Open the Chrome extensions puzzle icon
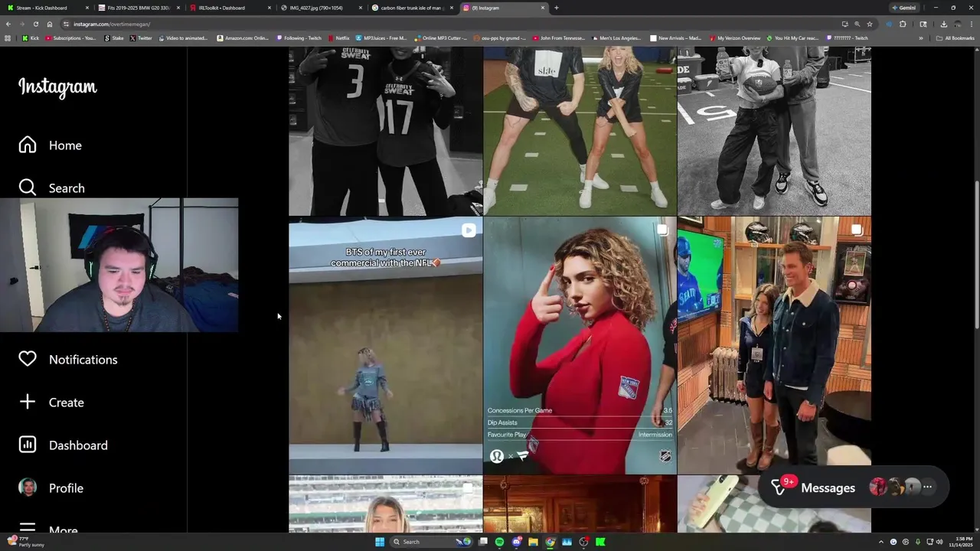Image resolution: width=980 pixels, height=551 pixels. (903, 24)
